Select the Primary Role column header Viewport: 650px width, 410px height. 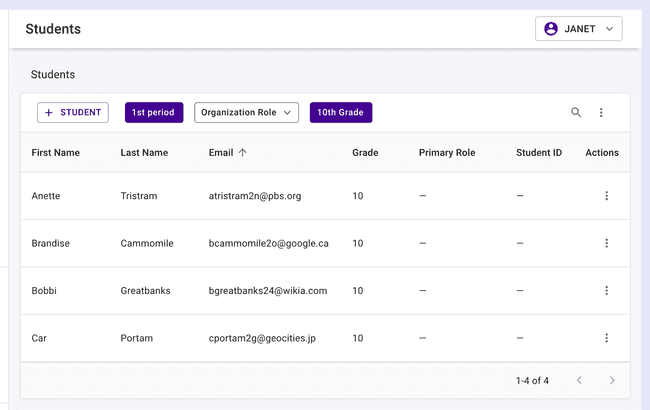pyautogui.click(x=446, y=153)
